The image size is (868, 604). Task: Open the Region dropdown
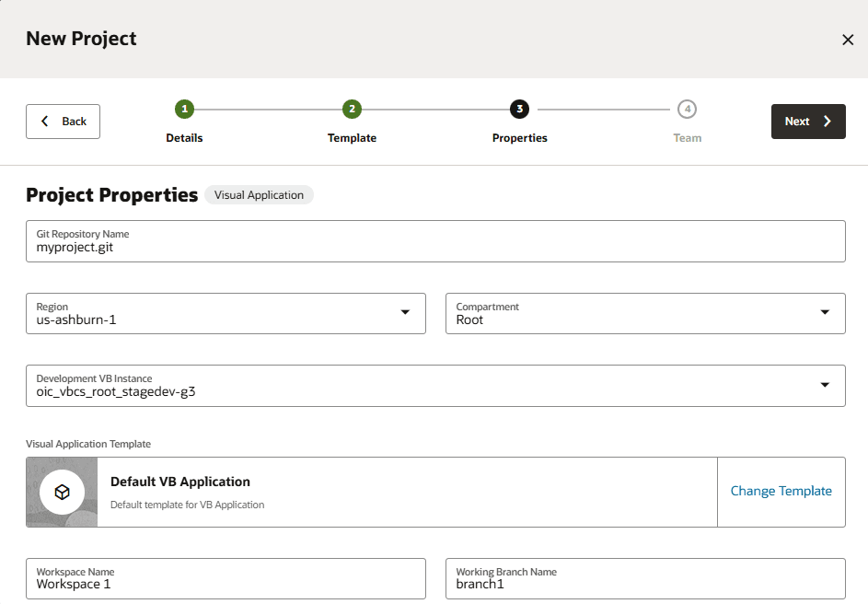pos(226,313)
